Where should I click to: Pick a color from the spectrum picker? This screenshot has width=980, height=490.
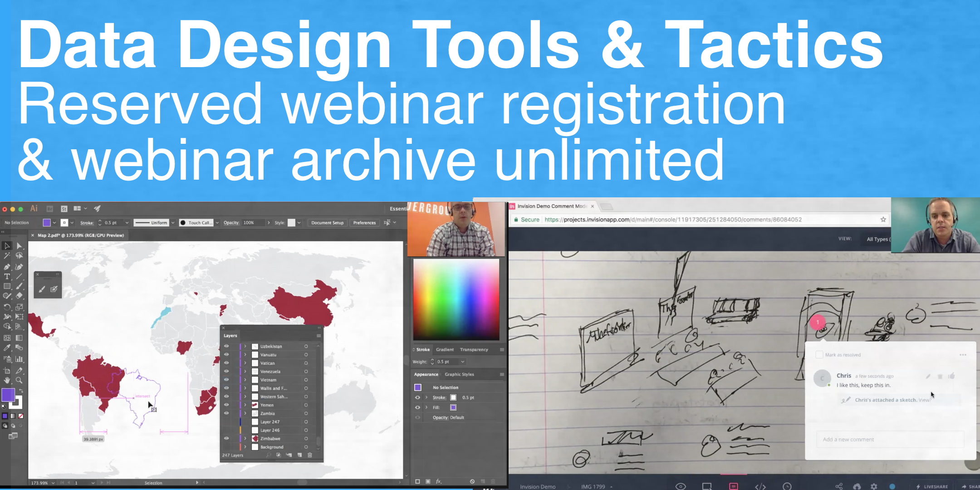click(456, 299)
